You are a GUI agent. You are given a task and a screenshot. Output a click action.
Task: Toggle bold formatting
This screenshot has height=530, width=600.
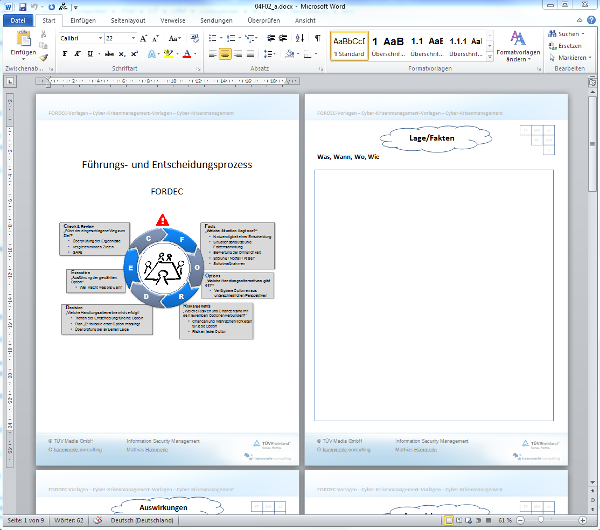[x=65, y=54]
